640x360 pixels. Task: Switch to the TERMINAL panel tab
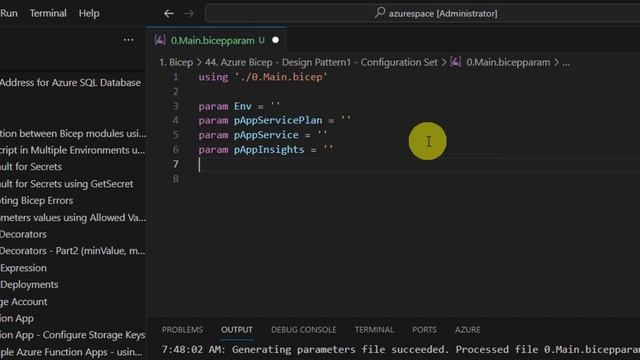374,329
